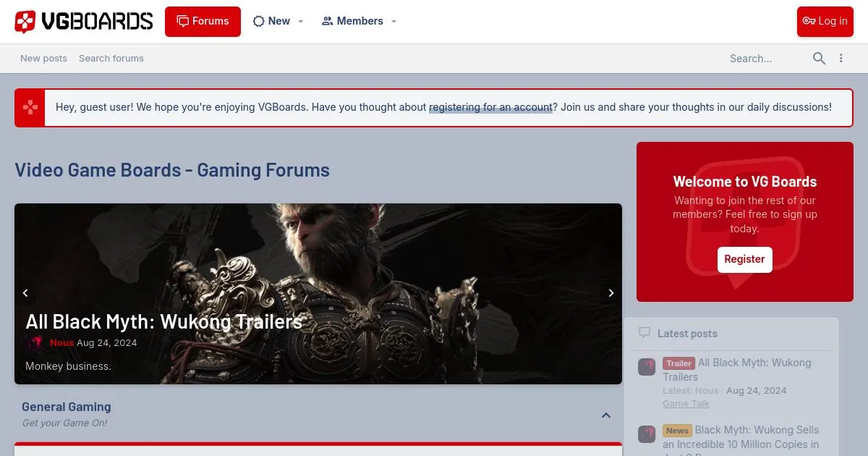Open the New menu item
Viewport: 868px width, 456px height.
coord(271,22)
